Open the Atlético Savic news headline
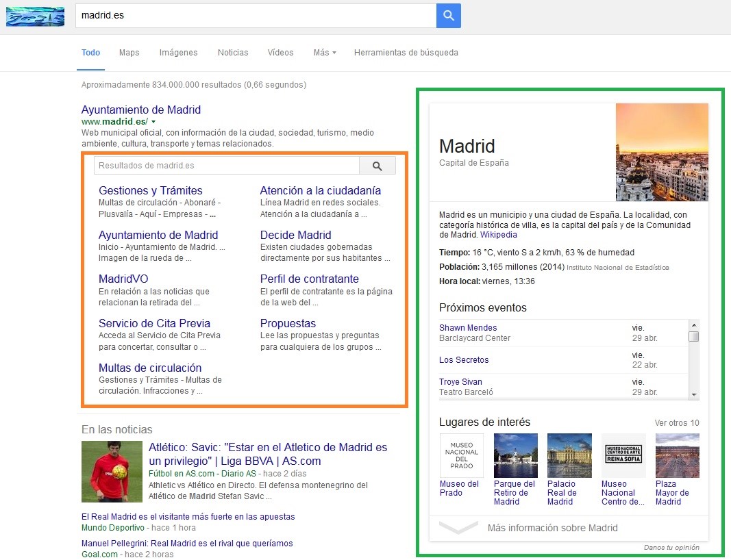Image resolution: width=731 pixels, height=560 pixels. pyautogui.click(x=268, y=455)
